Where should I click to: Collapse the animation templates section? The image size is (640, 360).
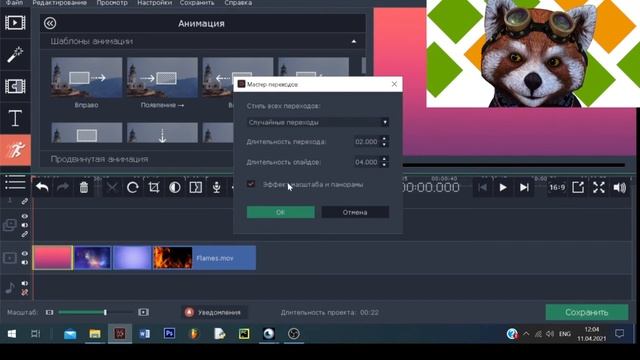(x=353, y=41)
